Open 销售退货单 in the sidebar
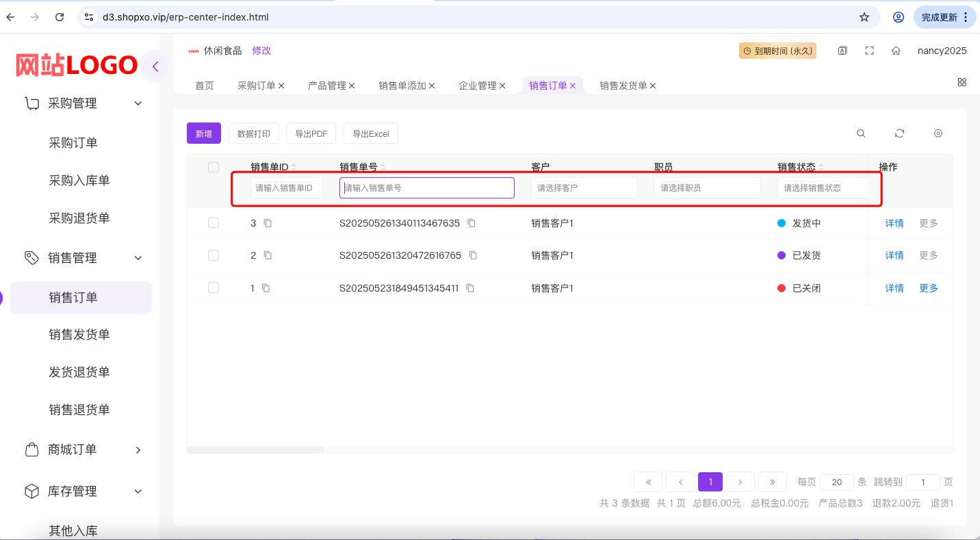The image size is (980, 540). point(79,410)
